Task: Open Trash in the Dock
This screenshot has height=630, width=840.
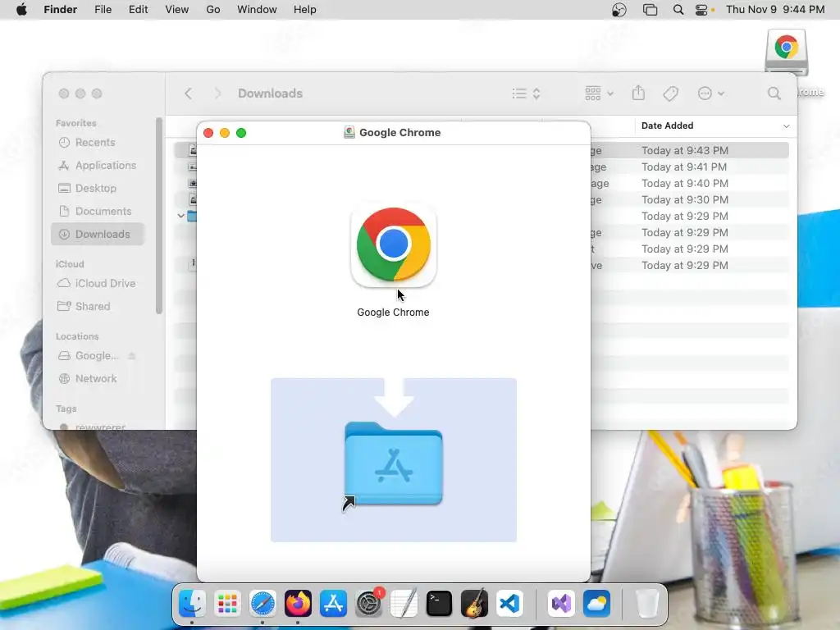Action: 647,604
